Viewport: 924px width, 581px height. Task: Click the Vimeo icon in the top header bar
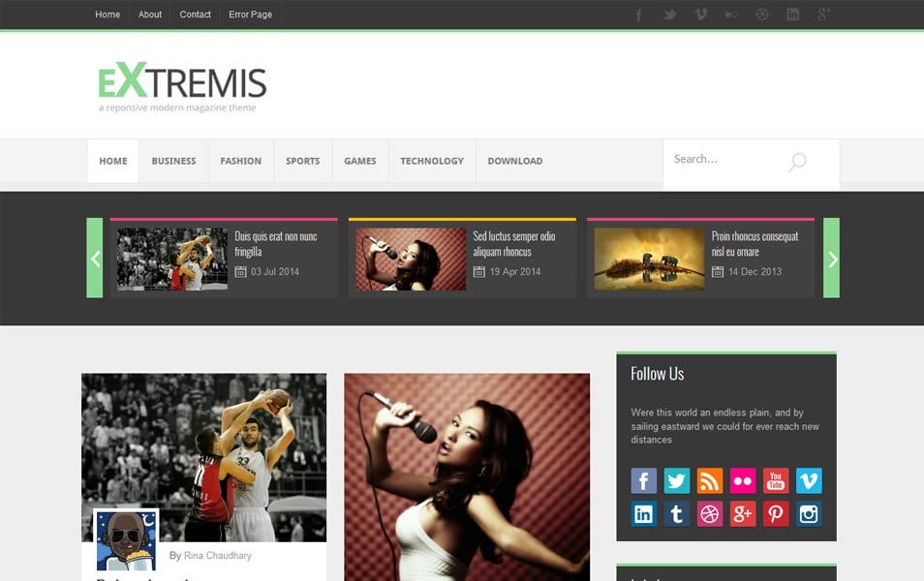[699, 14]
